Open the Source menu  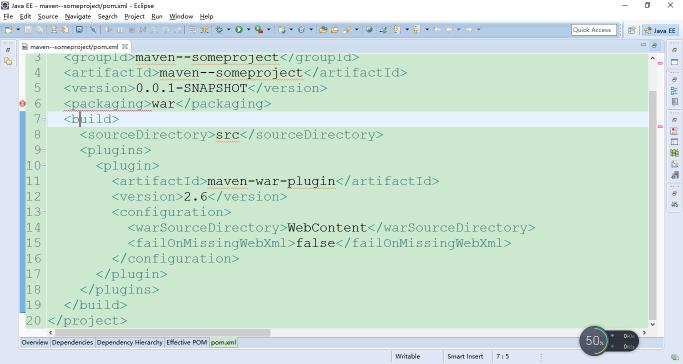coord(47,16)
